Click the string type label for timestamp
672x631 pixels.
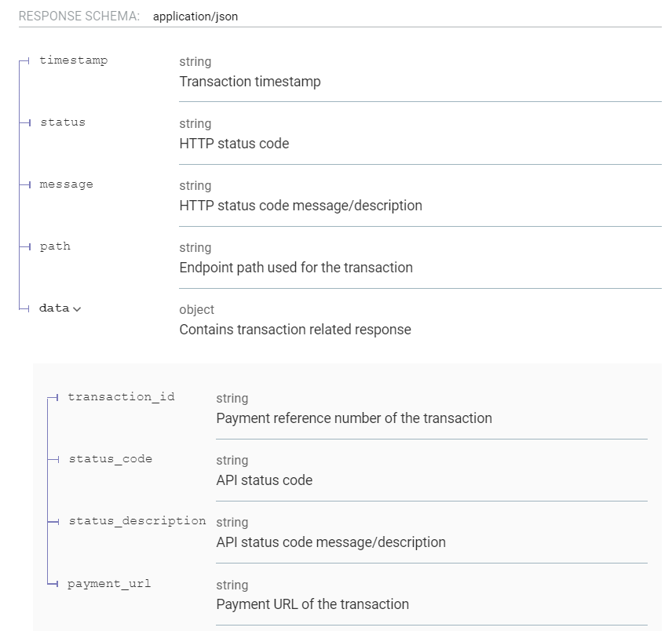[195, 61]
